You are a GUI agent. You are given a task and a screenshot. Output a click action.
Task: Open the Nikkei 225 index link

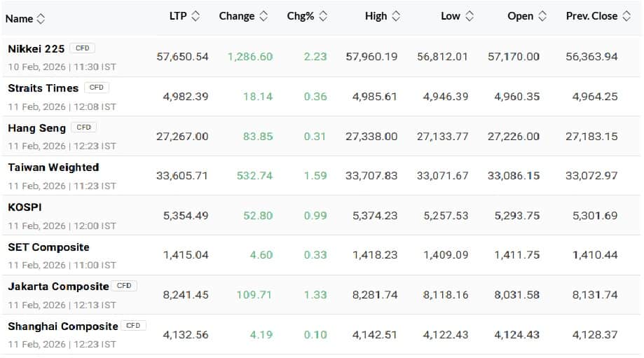[36, 49]
